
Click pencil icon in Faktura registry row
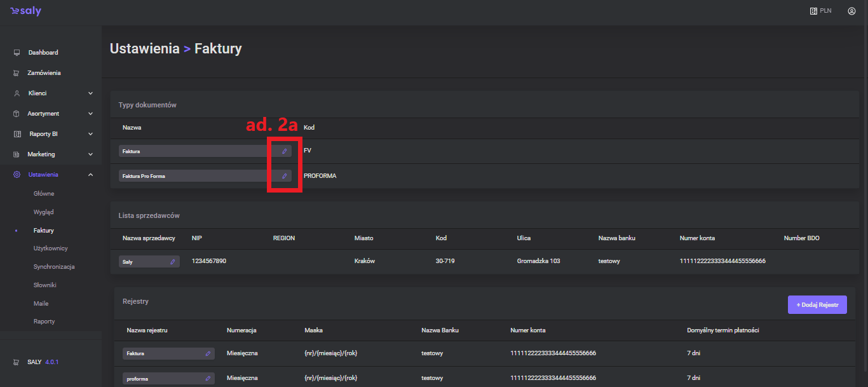click(x=208, y=353)
